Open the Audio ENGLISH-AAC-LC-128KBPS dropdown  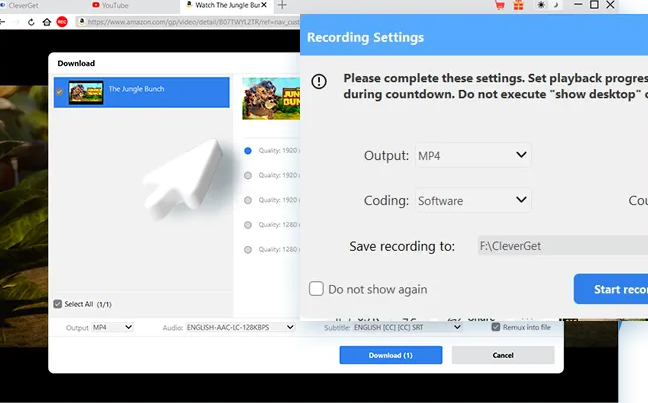click(x=240, y=327)
